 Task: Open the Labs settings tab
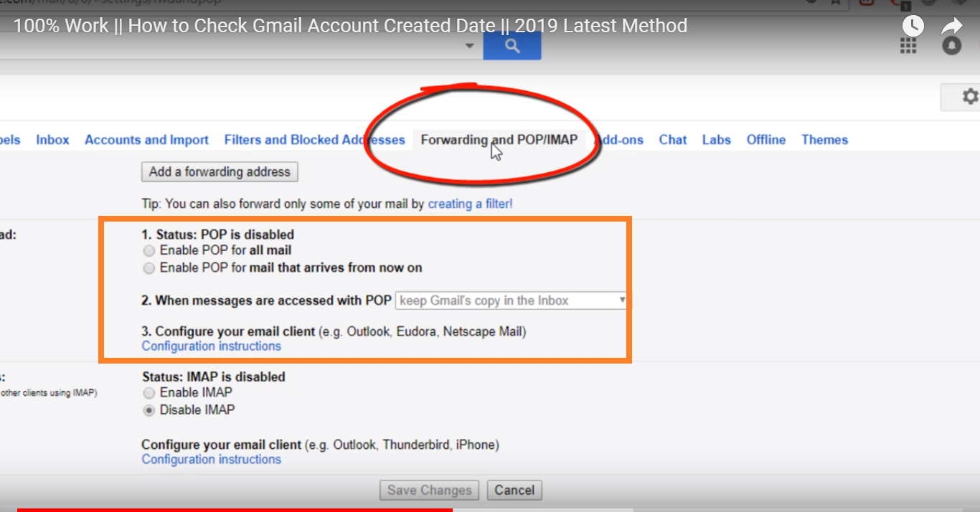click(x=716, y=140)
